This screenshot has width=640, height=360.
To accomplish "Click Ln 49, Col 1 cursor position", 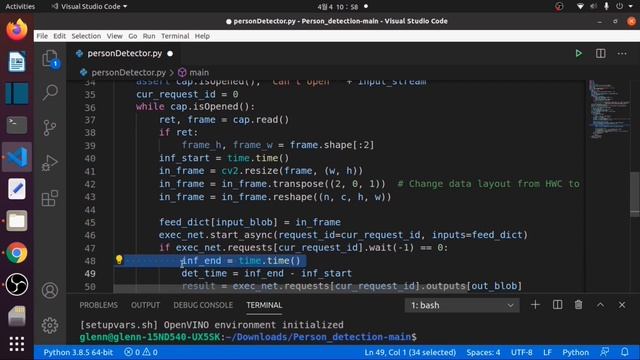I will coord(410,352).
